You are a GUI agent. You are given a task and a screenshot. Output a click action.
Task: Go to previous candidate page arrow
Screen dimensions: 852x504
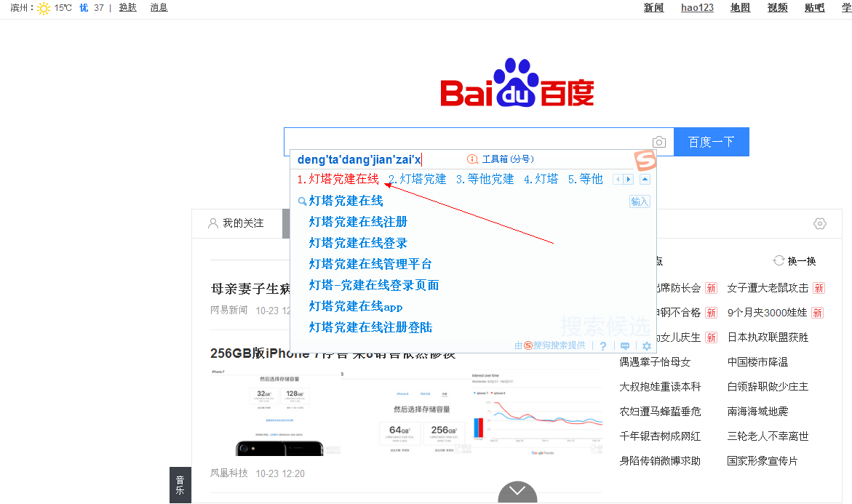coord(618,180)
